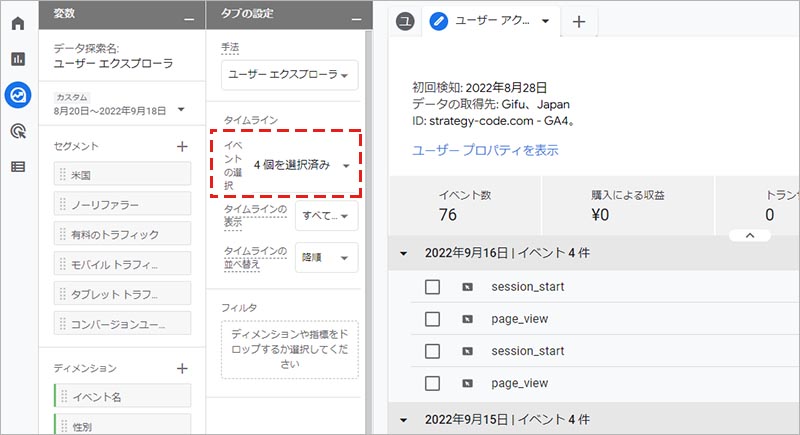Click ユーザー プロパティを表示 link
Screen dimensions: 800x435
tap(485, 150)
